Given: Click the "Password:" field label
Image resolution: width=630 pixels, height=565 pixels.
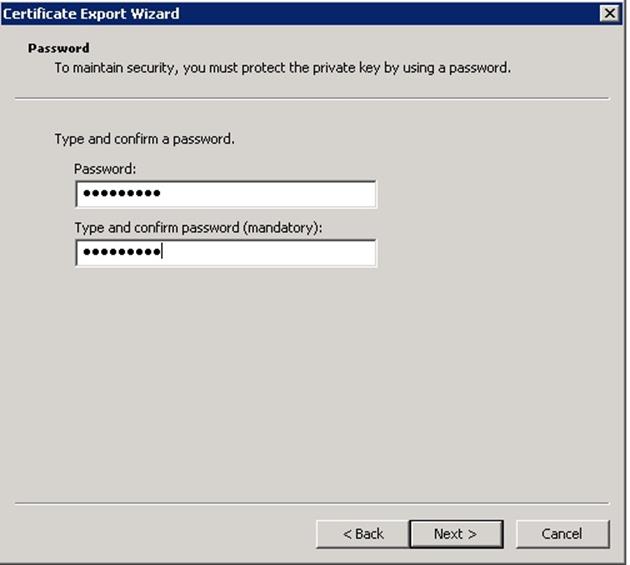Looking at the screenshot, I should tap(104, 169).
